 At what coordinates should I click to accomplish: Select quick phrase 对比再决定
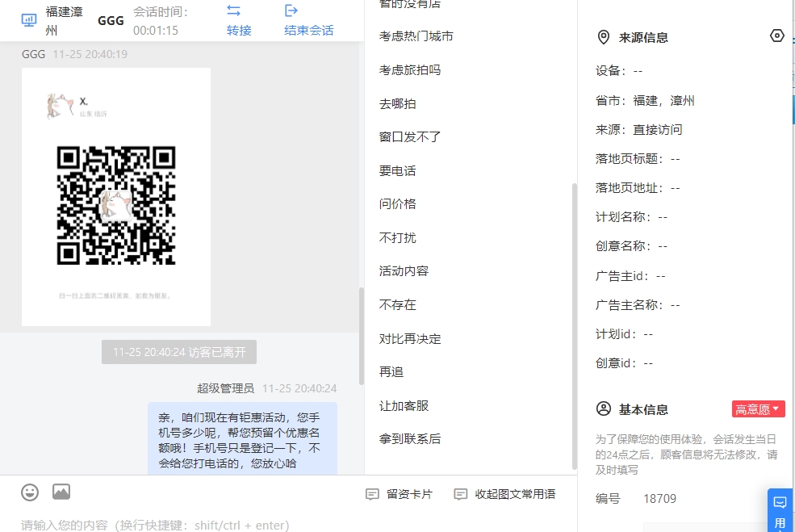pyautogui.click(x=410, y=339)
